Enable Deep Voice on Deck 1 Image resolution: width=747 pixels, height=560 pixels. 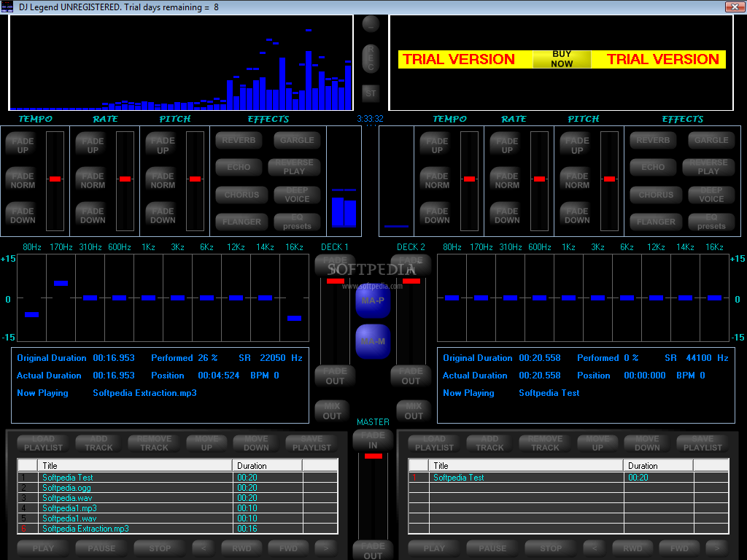[x=297, y=195]
